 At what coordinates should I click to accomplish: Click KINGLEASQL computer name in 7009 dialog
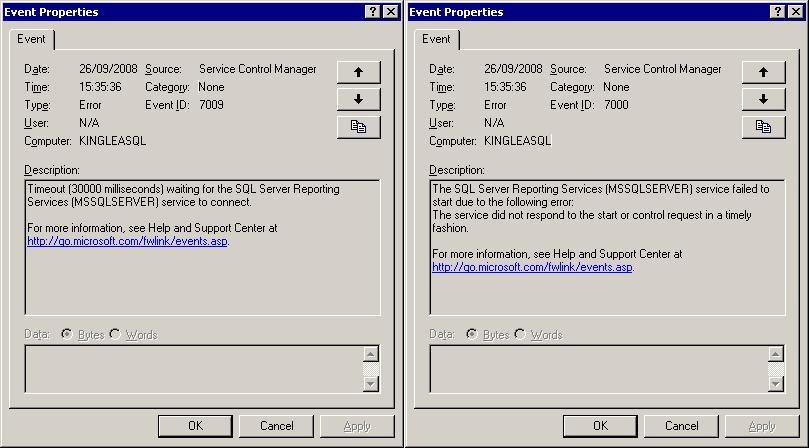[x=112, y=141]
